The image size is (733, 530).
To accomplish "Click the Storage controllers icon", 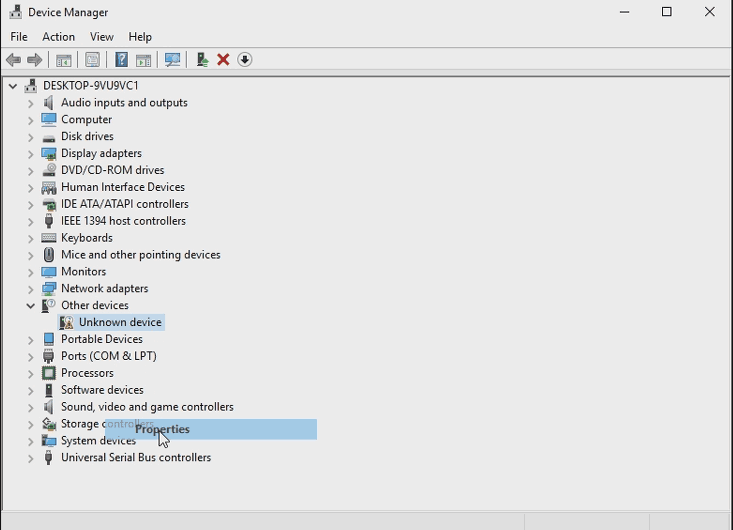I will click(49, 424).
